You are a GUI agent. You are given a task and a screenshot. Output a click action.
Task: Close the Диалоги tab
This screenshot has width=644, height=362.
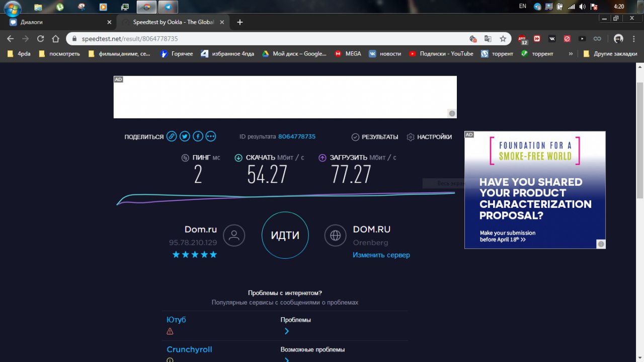point(109,22)
